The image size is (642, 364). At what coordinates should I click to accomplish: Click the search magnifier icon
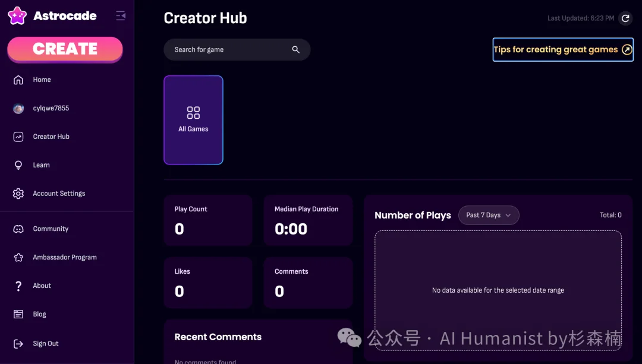point(296,50)
